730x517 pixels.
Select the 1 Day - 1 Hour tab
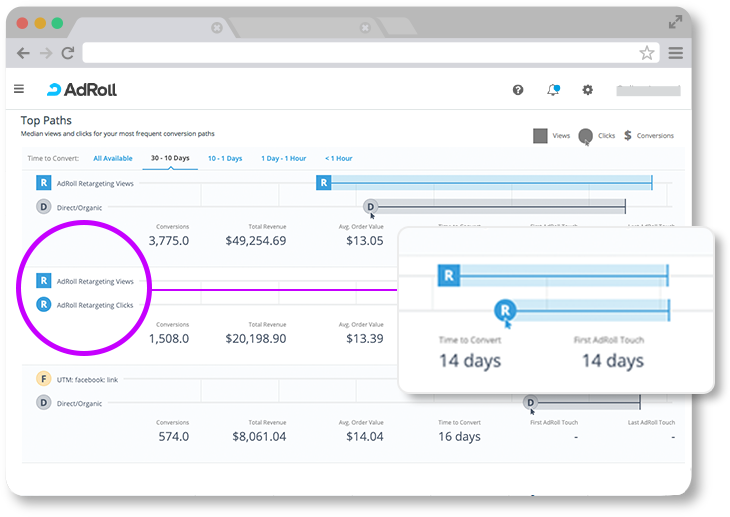coord(284,158)
